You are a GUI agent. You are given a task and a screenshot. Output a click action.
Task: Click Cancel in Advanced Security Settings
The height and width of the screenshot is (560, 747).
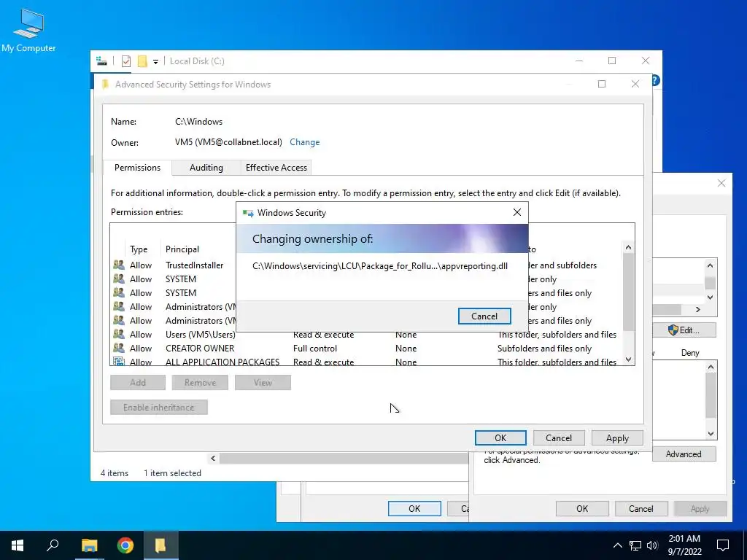[558, 438]
